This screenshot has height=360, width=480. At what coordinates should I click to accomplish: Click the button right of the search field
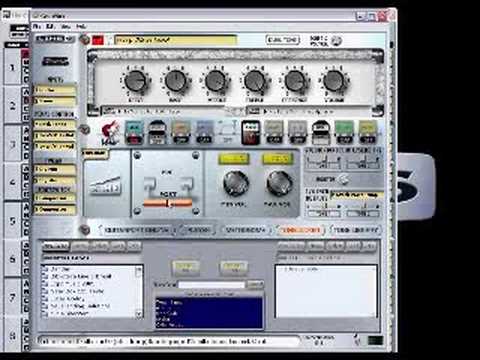point(255,284)
